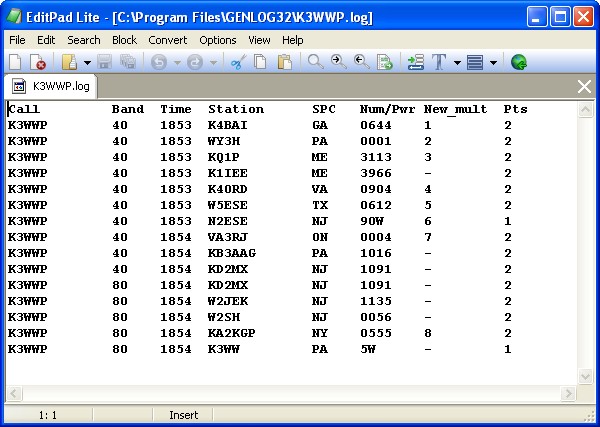Screen dimensions: 600x427
Task: Click the vertical scrollbar down arrow
Action: pyautogui.click(x=586, y=376)
